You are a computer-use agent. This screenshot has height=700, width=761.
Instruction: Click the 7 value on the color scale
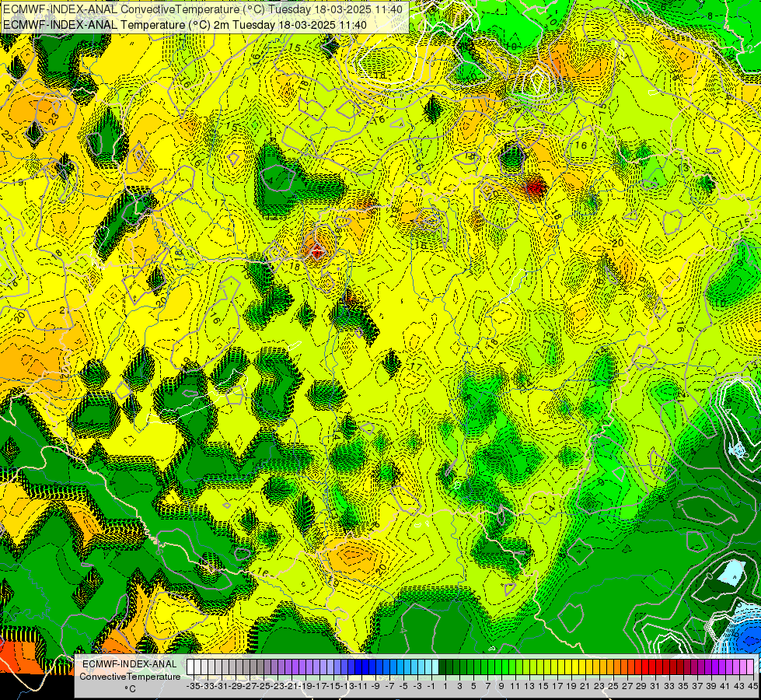click(487, 687)
